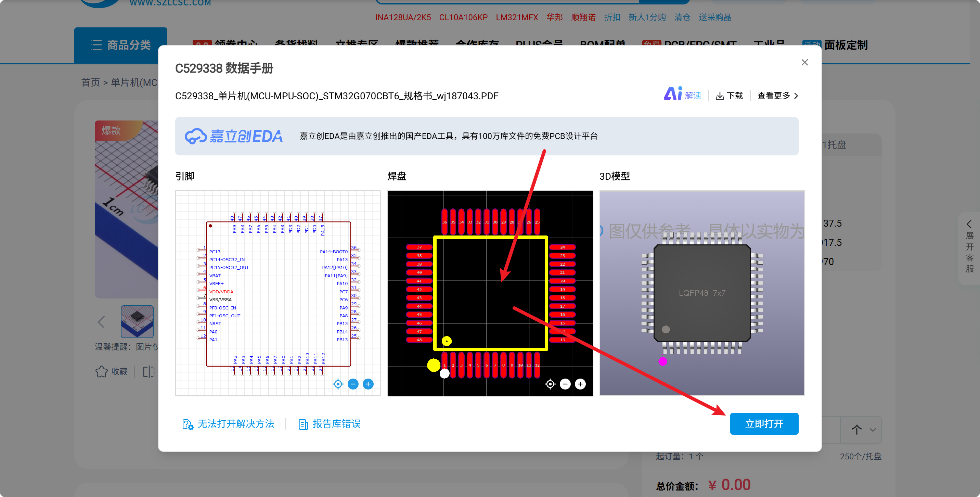
Task: Expand the 展开客服 side panel
Action: pyautogui.click(x=969, y=247)
